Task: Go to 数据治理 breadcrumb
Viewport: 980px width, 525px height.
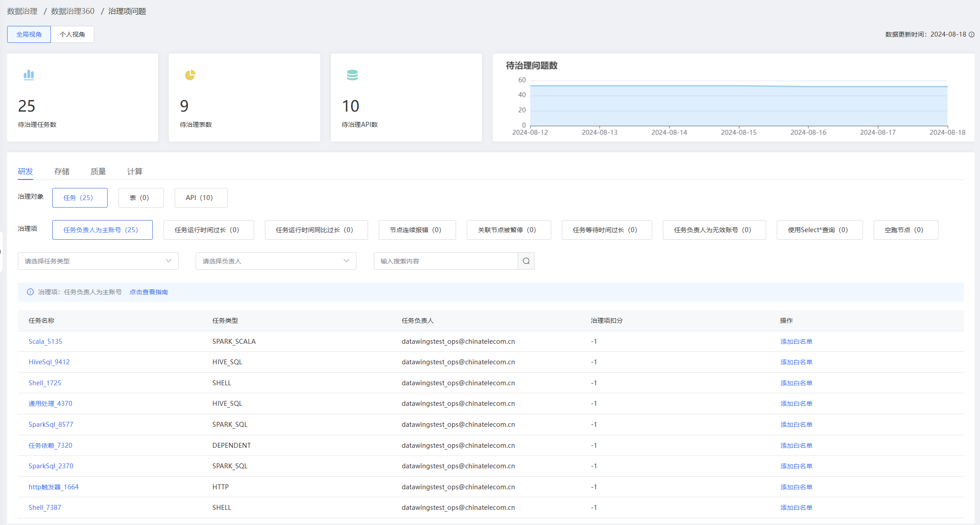Action: click(x=22, y=11)
